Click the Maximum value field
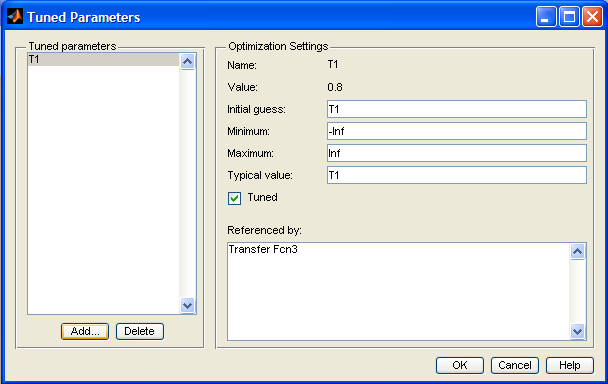608x384 pixels. (x=457, y=153)
